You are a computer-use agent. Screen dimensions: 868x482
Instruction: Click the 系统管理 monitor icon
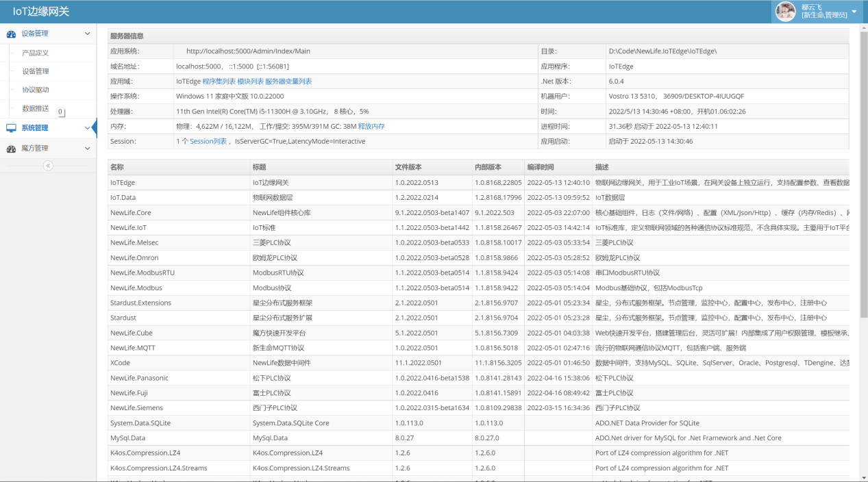(11, 128)
